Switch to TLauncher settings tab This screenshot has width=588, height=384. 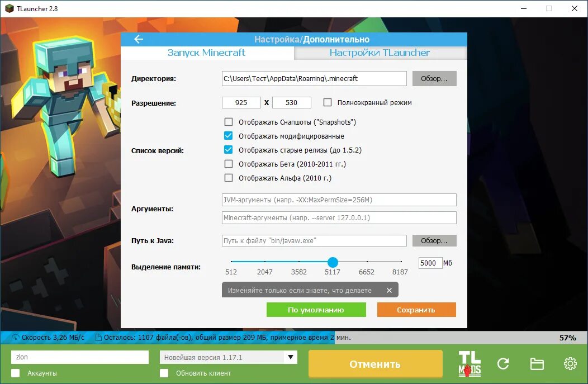(x=380, y=53)
